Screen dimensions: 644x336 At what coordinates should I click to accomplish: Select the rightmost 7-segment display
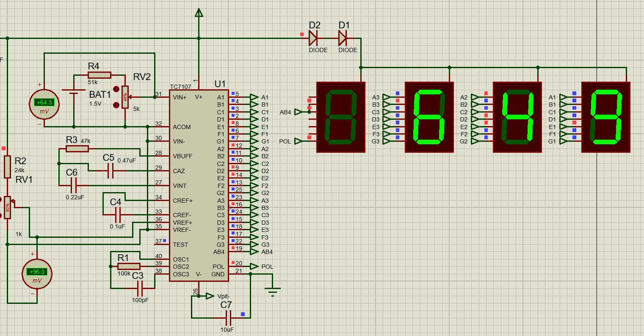point(606,117)
